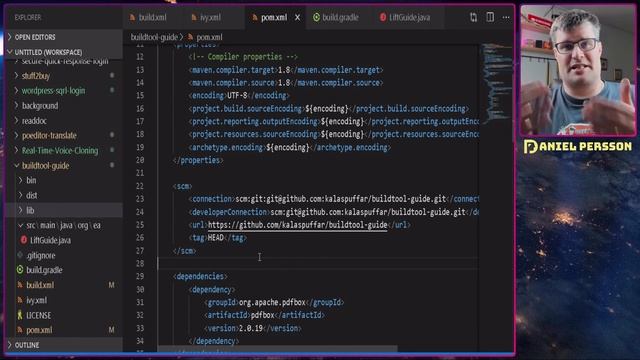Click the build.gradle icon in explorer
The height and width of the screenshot is (360, 640).
tap(20, 270)
